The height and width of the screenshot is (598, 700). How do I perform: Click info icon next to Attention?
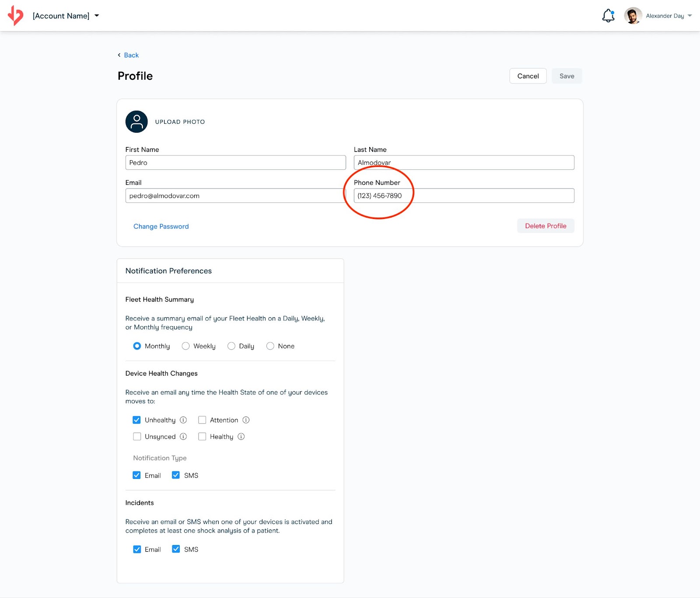pyautogui.click(x=246, y=420)
